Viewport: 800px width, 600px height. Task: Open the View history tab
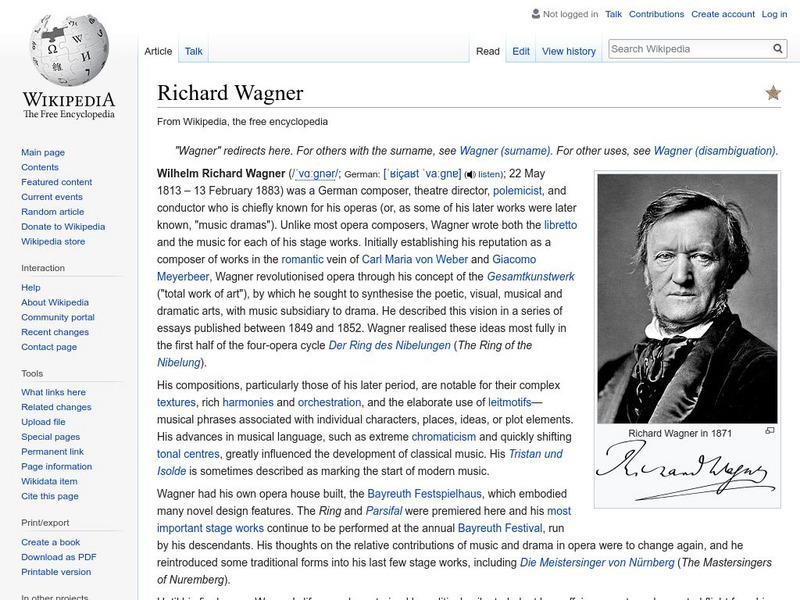click(x=569, y=51)
